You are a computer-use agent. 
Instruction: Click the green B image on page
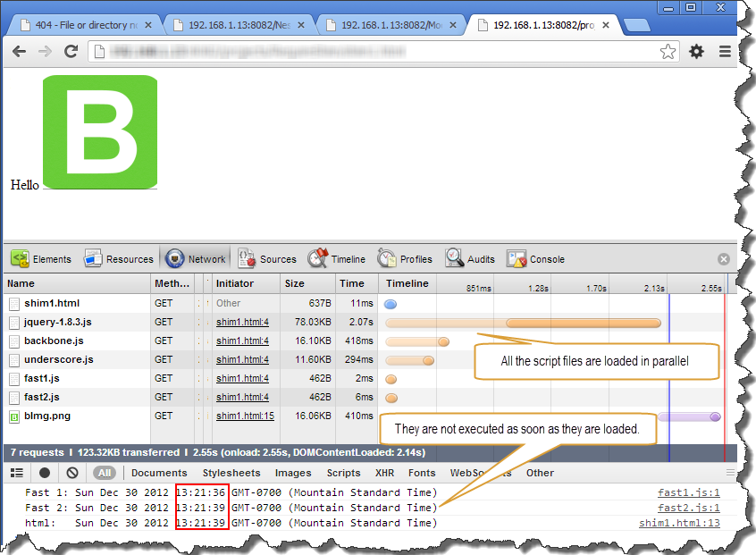click(100, 131)
